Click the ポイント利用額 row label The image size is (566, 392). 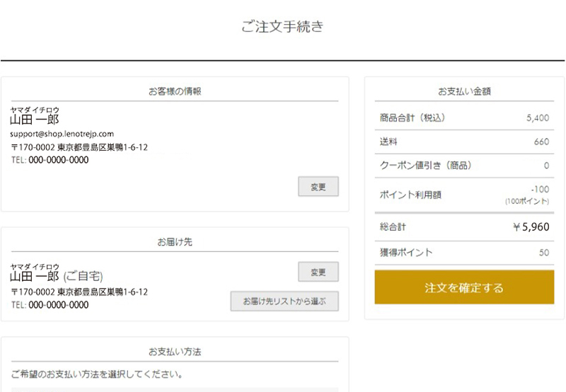410,195
